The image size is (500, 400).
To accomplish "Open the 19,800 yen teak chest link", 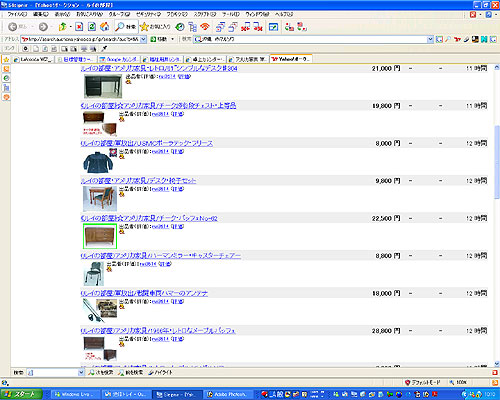I will pos(159,106).
